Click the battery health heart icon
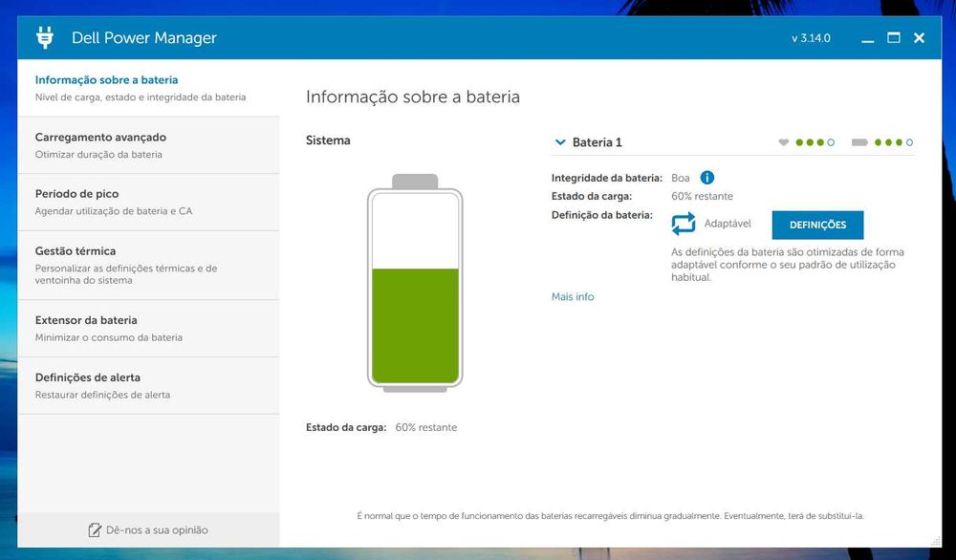Screen dimensions: 956x560 pyautogui.click(x=784, y=142)
